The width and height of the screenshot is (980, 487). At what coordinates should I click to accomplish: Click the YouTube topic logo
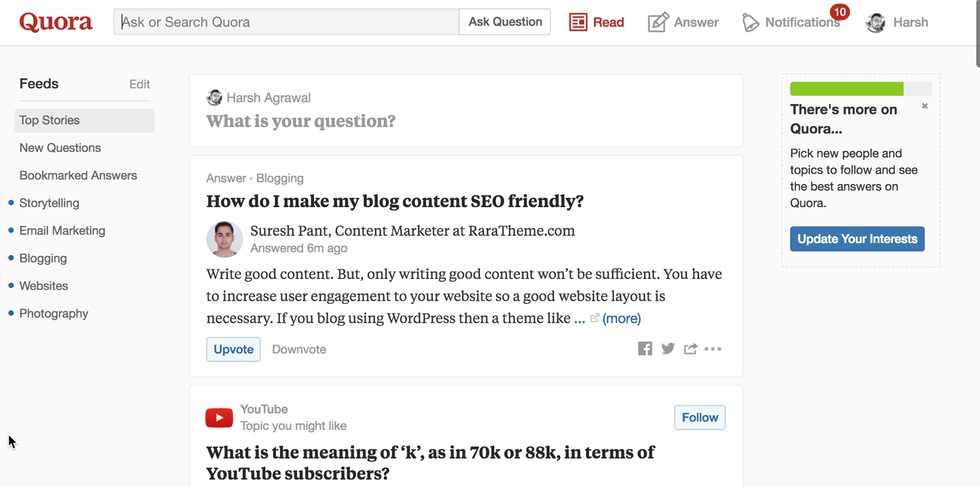(x=219, y=418)
